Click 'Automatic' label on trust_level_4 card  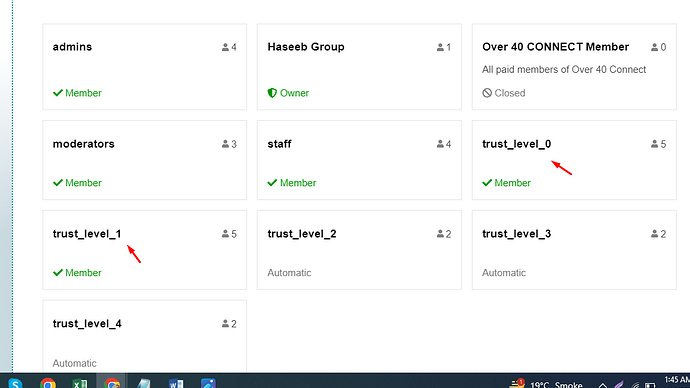coord(74,363)
